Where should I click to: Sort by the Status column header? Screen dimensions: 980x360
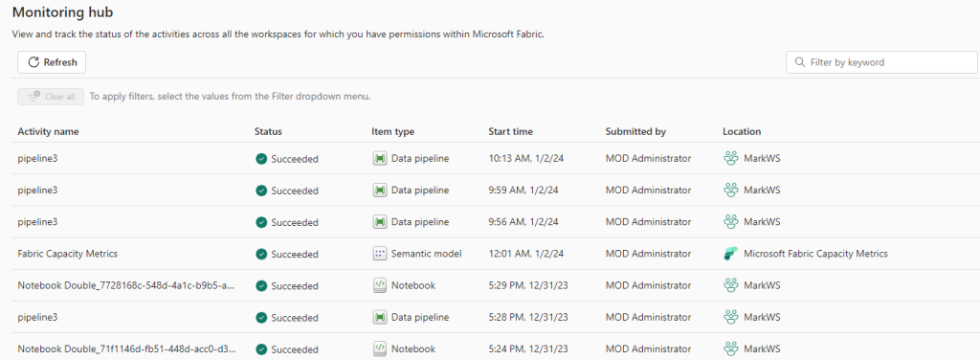point(268,132)
